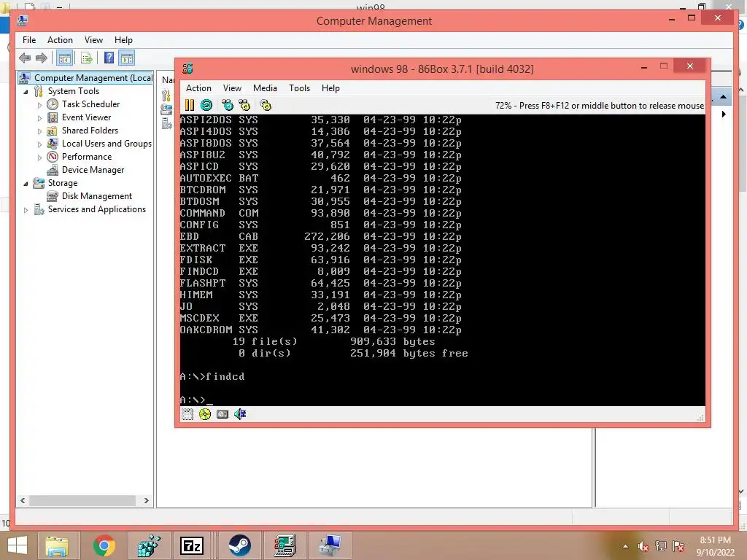Collapse the System Tools node
This screenshot has width=747, height=560.
[26, 91]
